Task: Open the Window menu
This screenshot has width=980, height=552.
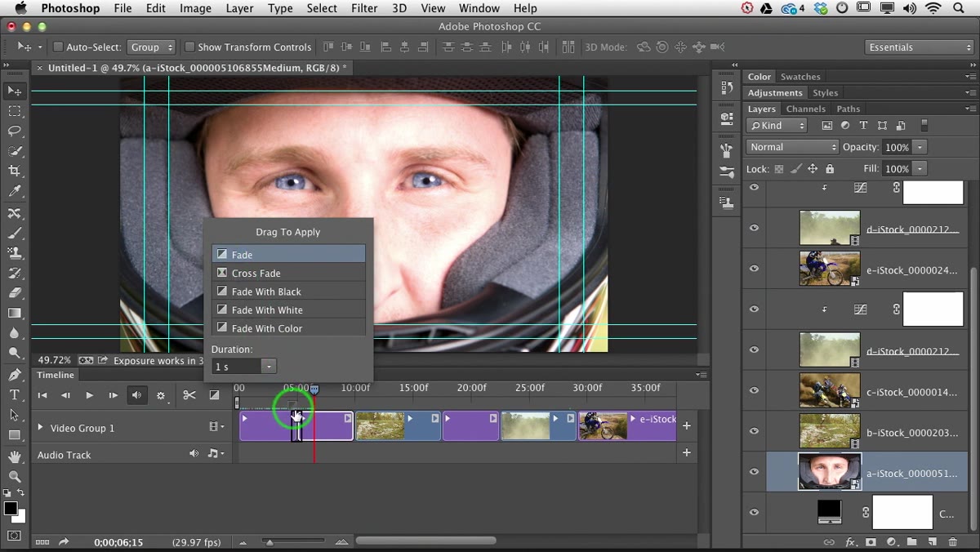Action: click(x=479, y=8)
